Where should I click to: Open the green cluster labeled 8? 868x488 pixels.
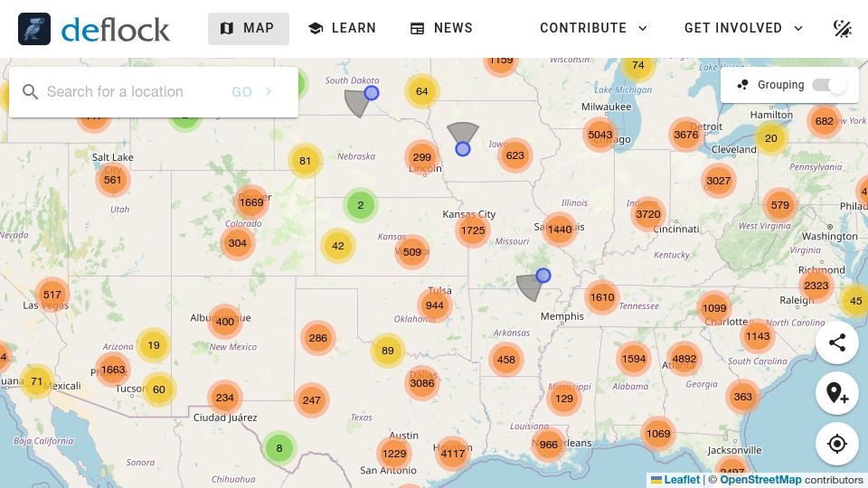pos(279,448)
